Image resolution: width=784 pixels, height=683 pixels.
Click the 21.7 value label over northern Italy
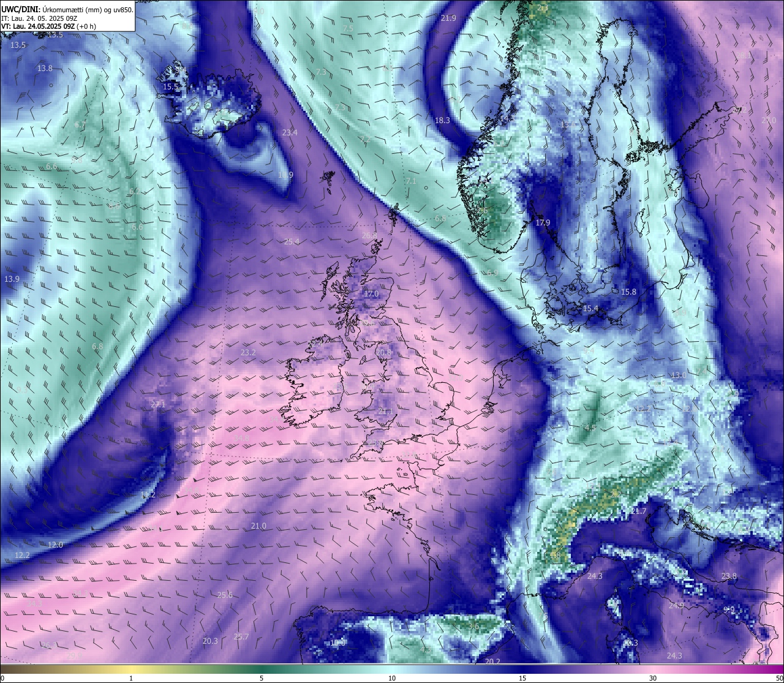[x=639, y=511]
